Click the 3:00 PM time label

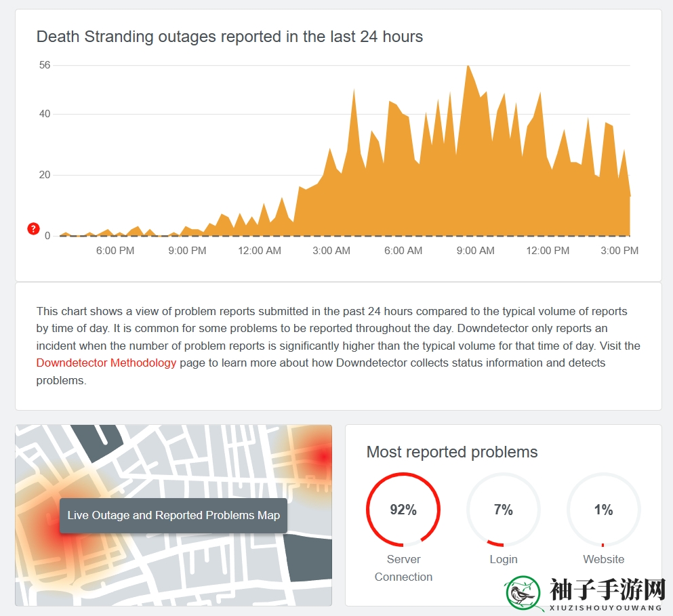[x=619, y=251]
